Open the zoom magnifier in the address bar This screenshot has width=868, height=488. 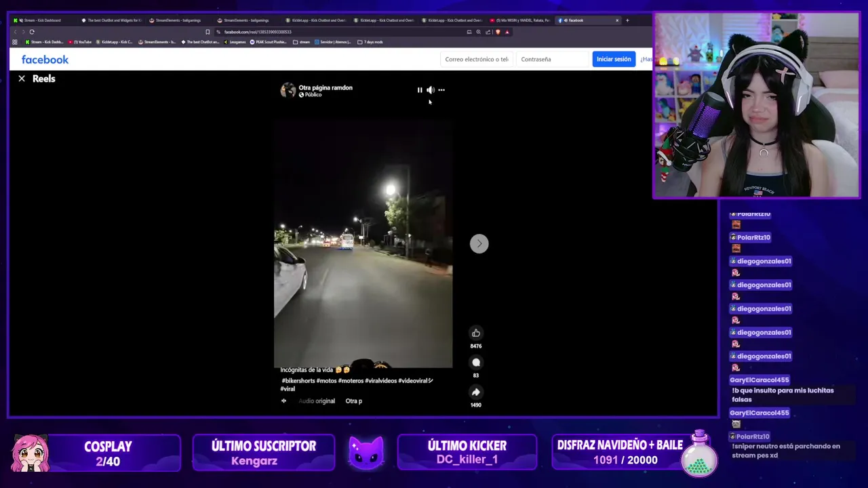click(479, 32)
